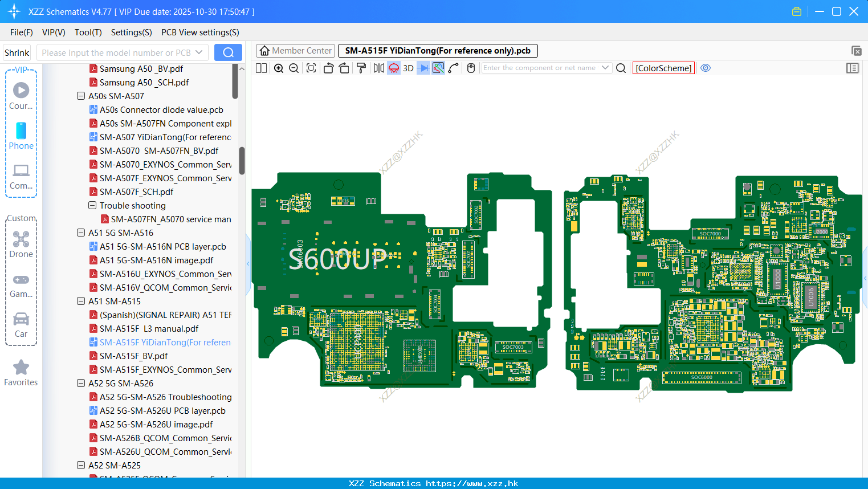Click the file tree vertical scrollbar thumb
This screenshot has width=868, height=489.
tap(242, 161)
